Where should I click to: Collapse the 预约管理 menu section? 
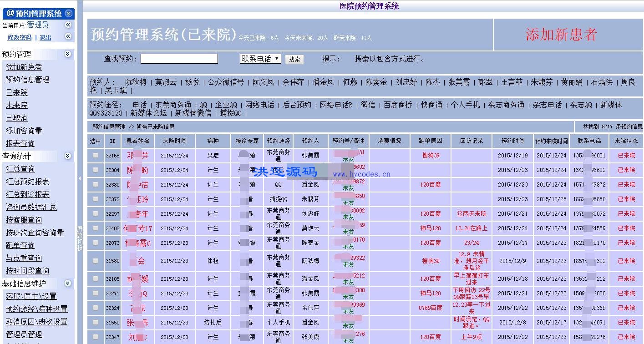tap(68, 54)
